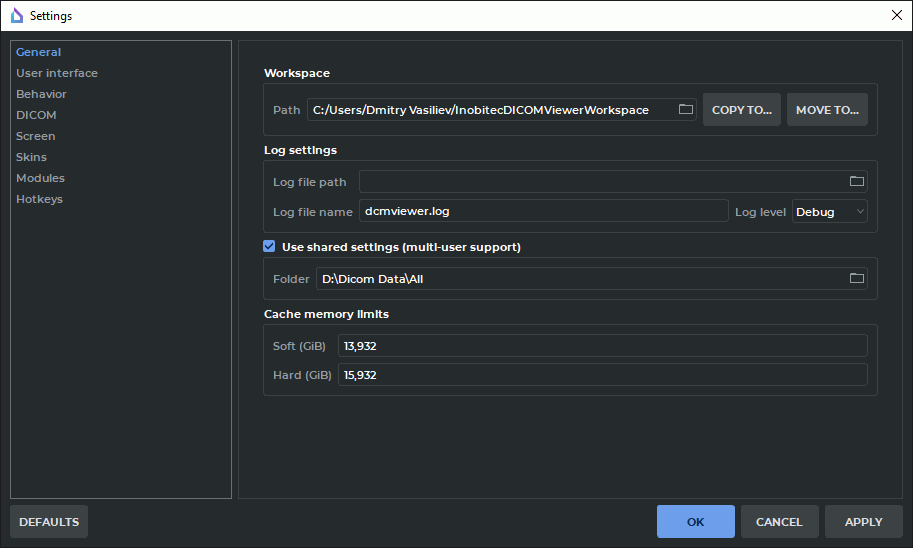The image size is (913, 548).
Task: Browse for the shared settings folder icon
Action: (x=856, y=279)
